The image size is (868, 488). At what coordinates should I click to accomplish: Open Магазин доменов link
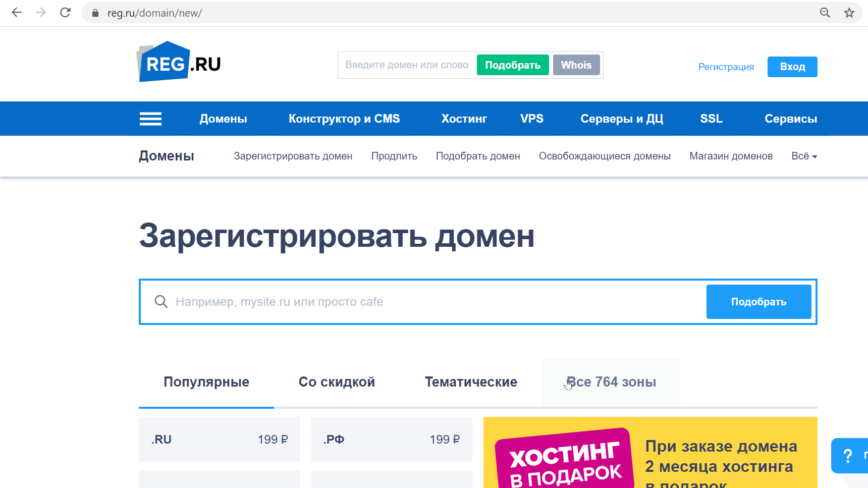coord(731,156)
